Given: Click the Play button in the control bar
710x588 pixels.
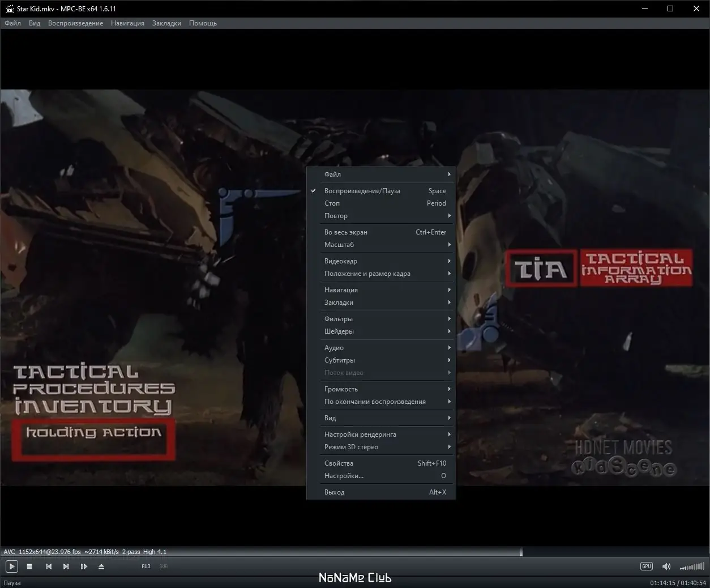Looking at the screenshot, I should 11,566.
